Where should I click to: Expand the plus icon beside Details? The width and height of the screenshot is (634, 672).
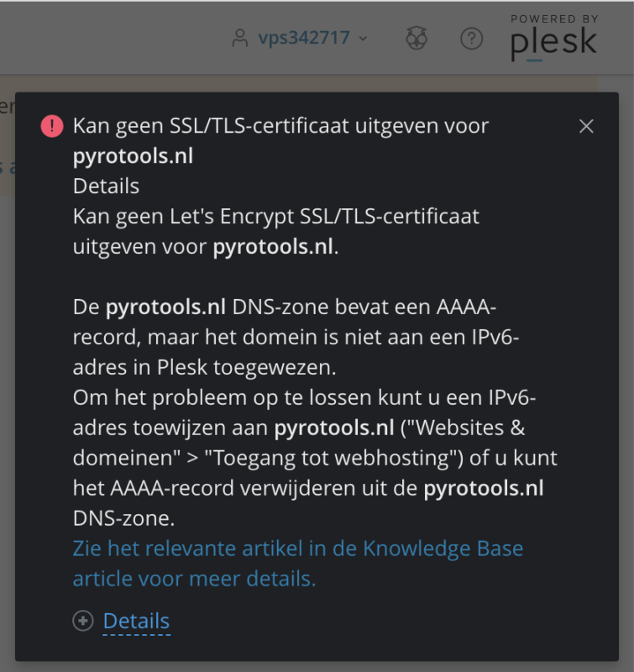coord(83,621)
